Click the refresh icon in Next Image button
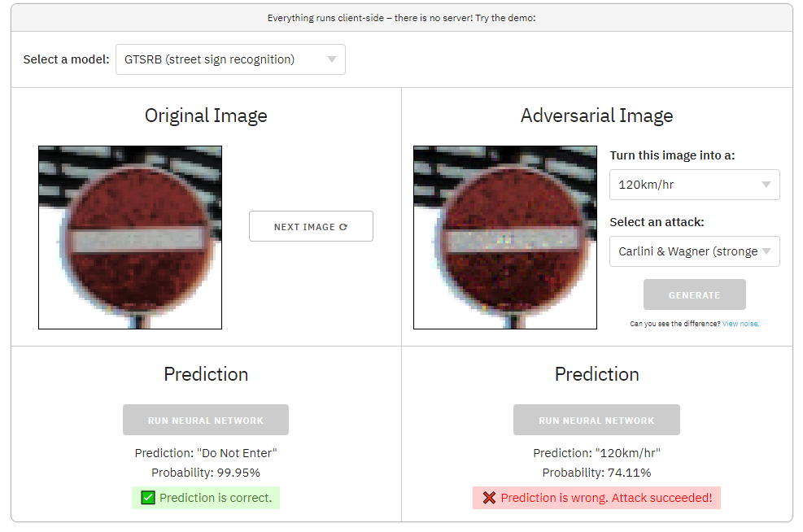 tap(343, 227)
